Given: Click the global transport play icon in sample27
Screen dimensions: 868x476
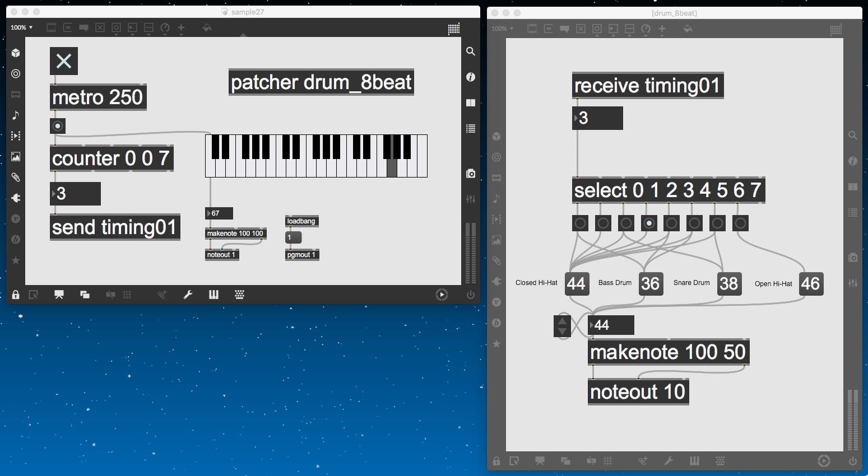Looking at the screenshot, I should [x=442, y=295].
